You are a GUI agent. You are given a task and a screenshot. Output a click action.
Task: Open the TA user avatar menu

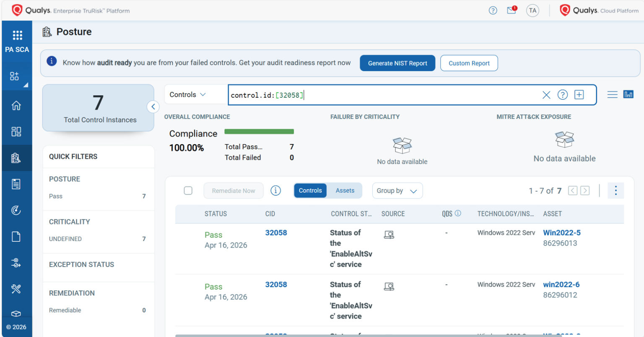pyautogui.click(x=532, y=10)
